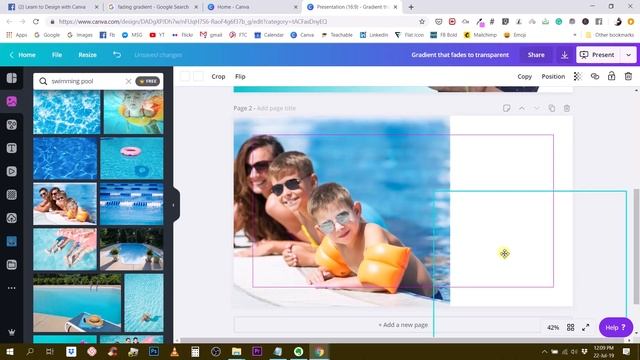Viewport: 640px width, 360px height.
Task: Click the Present button
Action: tap(598, 55)
